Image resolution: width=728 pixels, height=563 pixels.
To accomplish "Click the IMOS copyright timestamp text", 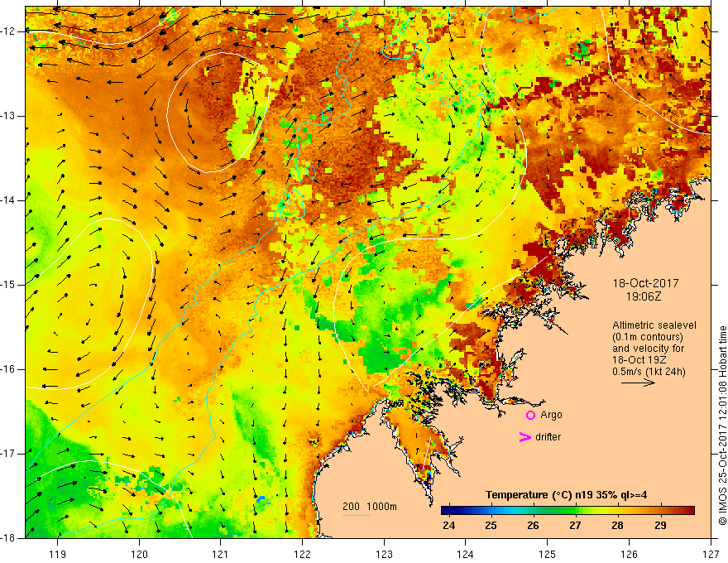I will (722, 426).
